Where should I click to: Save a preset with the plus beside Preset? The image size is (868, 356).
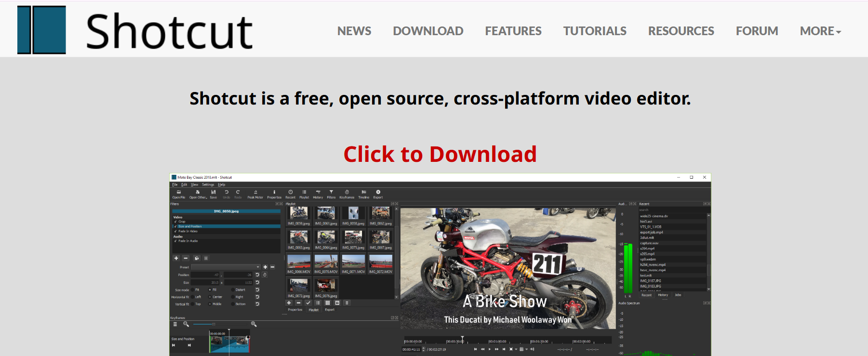[x=265, y=267]
